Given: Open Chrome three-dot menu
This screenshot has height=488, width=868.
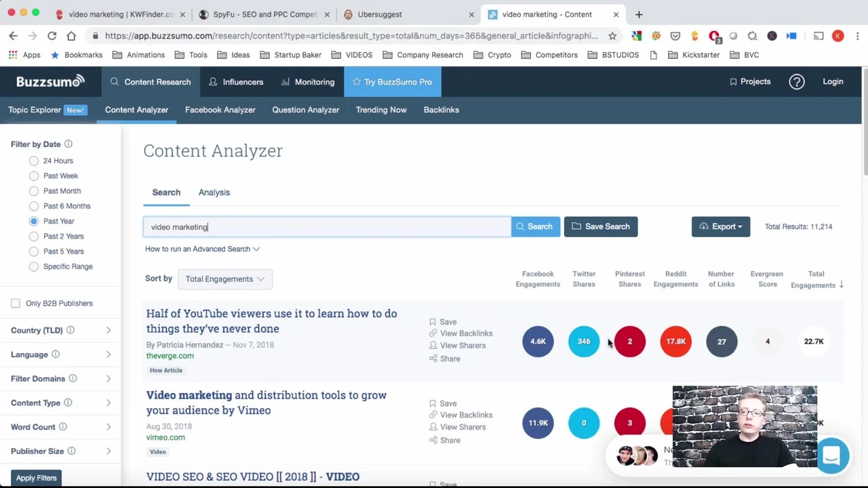Looking at the screenshot, I should coord(857,36).
